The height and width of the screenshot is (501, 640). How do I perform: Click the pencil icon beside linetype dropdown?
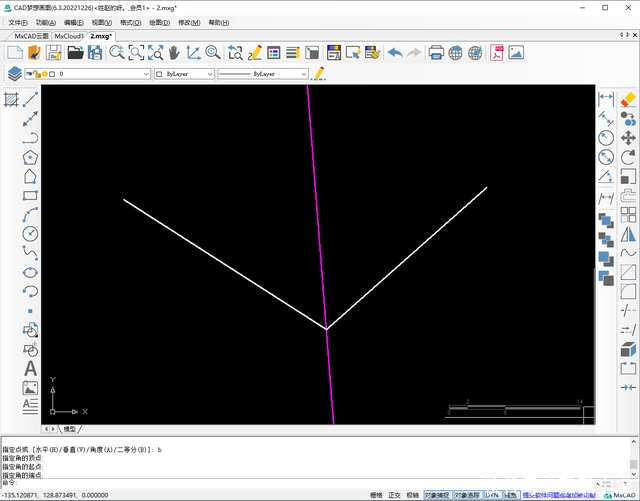pos(318,74)
